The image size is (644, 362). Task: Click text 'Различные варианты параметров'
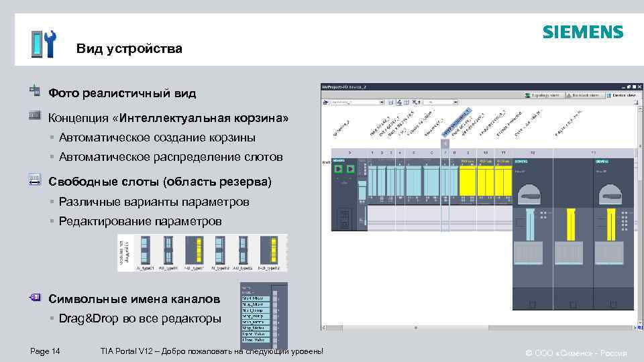pyautogui.click(x=154, y=202)
